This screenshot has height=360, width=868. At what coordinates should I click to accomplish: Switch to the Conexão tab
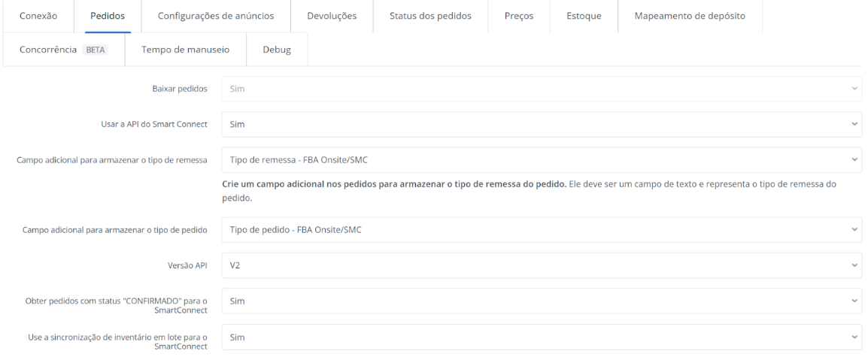[39, 17]
